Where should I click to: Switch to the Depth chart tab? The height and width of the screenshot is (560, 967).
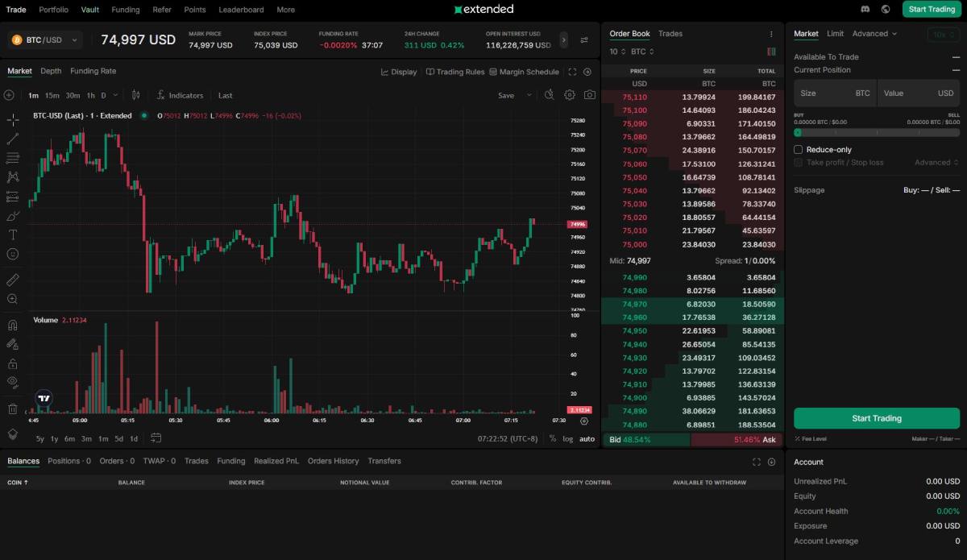pos(51,71)
